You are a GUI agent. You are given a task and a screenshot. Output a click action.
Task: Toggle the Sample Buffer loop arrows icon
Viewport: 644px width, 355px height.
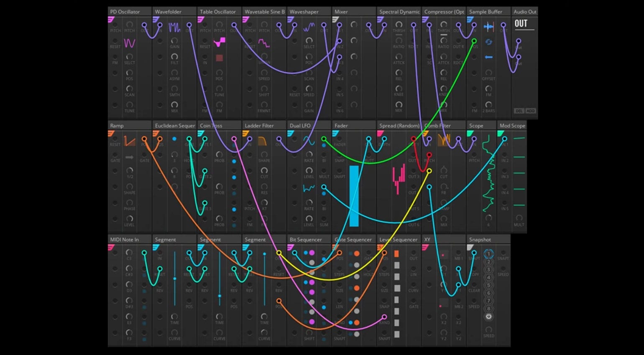pos(488,42)
